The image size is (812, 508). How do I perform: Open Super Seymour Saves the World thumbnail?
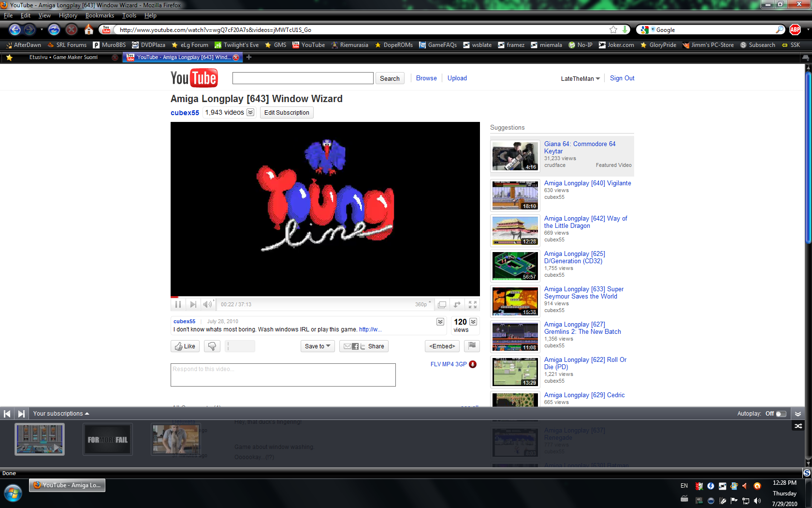tap(515, 301)
